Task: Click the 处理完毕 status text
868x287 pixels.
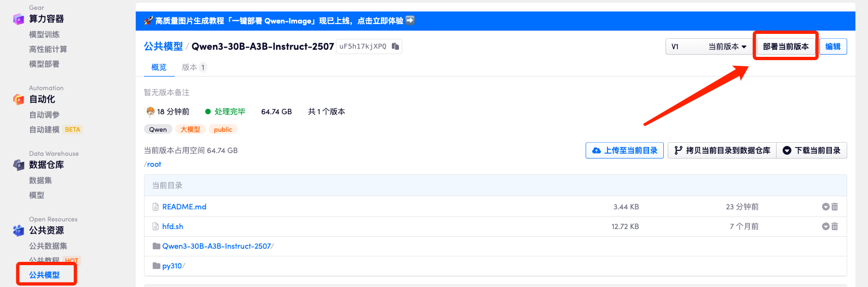Action: click(230, 112)
